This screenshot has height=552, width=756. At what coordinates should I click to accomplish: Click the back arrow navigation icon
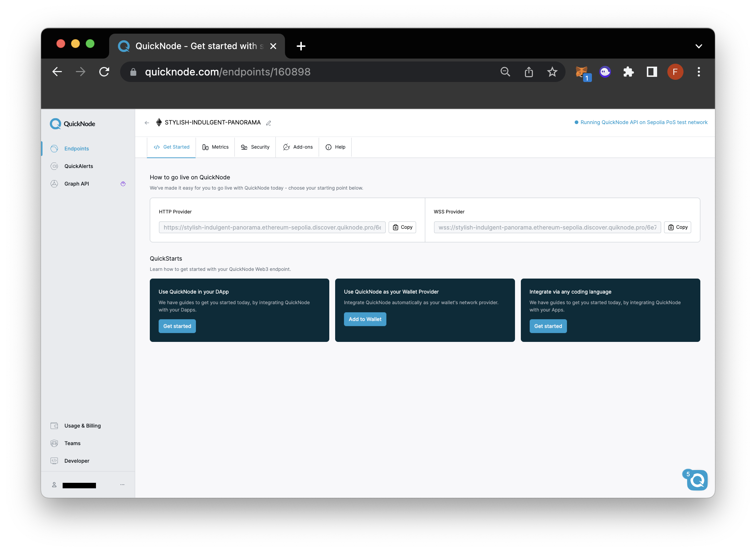click(56, 72)
